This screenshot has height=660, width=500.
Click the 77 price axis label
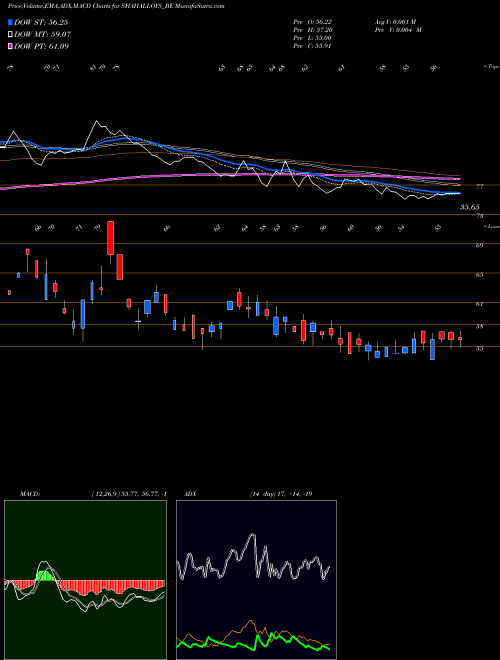(479, 186)
